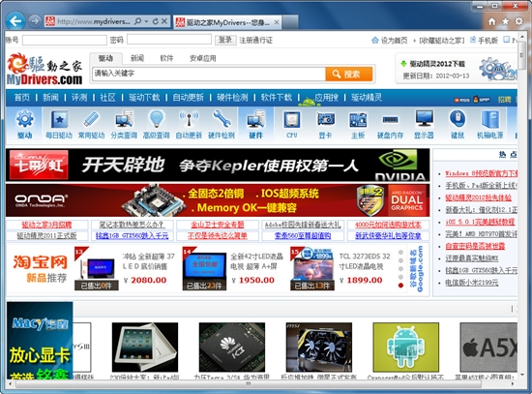Open address bar dropdown arrow
The width and height of the screenshot is (532, 394).
146,21
